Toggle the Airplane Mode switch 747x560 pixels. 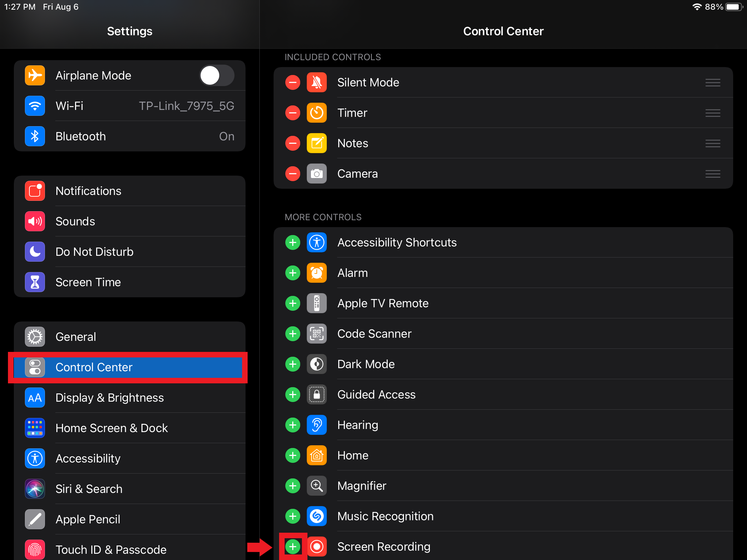pyautogui.click(x=217, y=75)
